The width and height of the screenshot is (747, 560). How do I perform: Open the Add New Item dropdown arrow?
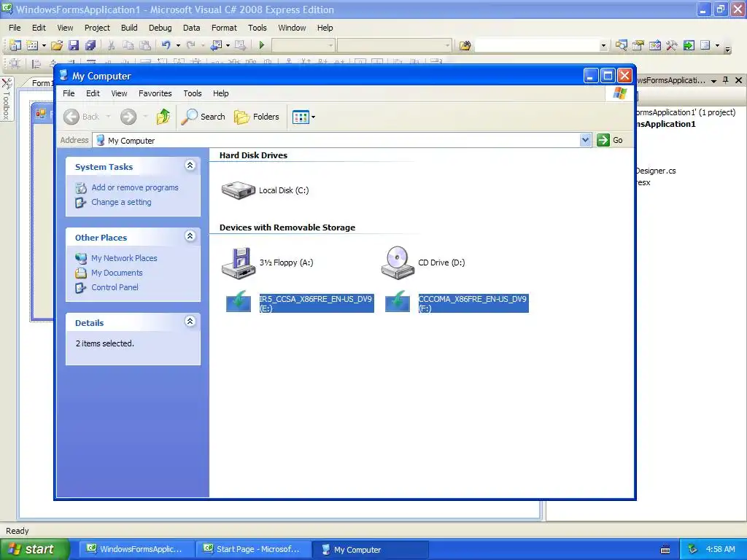44,46
